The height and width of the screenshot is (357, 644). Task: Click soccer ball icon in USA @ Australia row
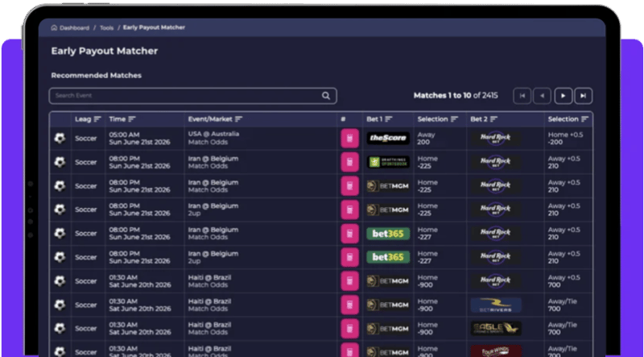pyautogui.click(x=60, y=138)
